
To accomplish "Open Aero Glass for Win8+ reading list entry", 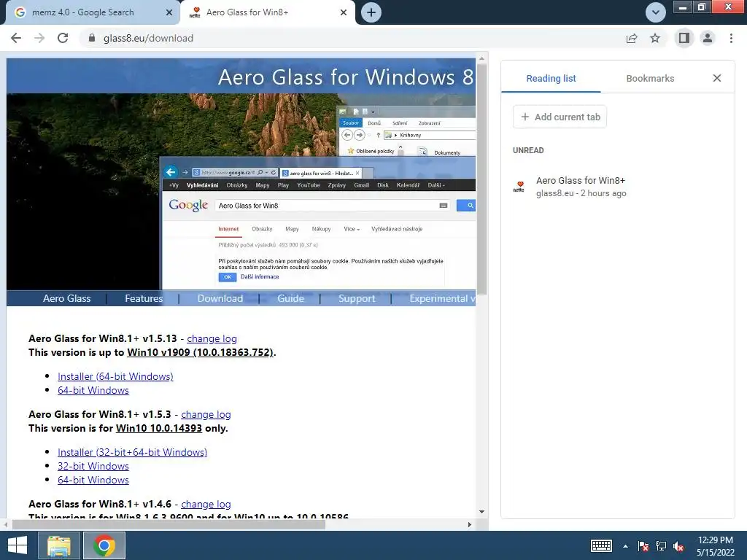I will point(617,187).
